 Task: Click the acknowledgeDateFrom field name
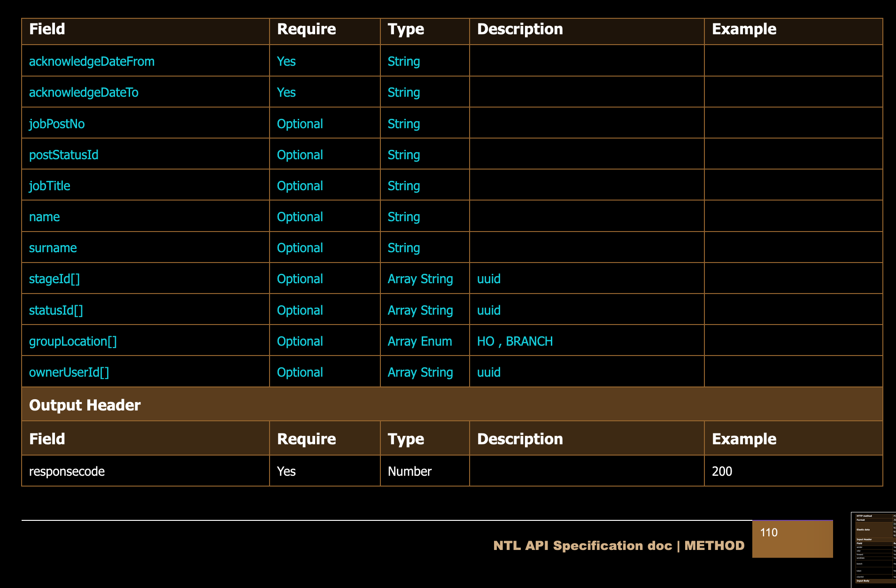[92, 62]
